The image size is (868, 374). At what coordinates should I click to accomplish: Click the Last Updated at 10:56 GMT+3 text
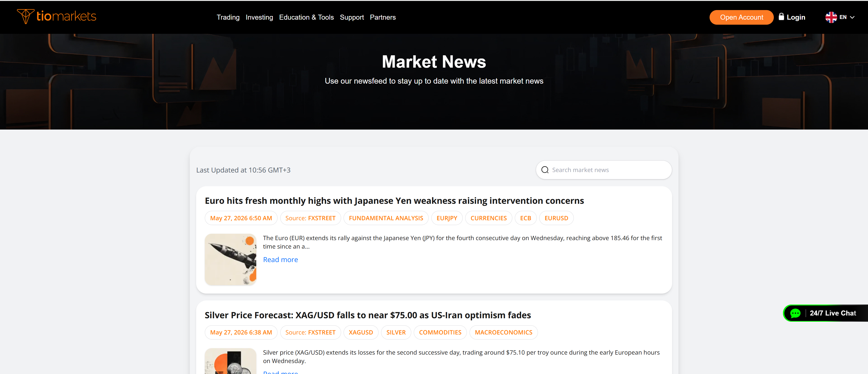pyautogui.click(x=243, y=170)
